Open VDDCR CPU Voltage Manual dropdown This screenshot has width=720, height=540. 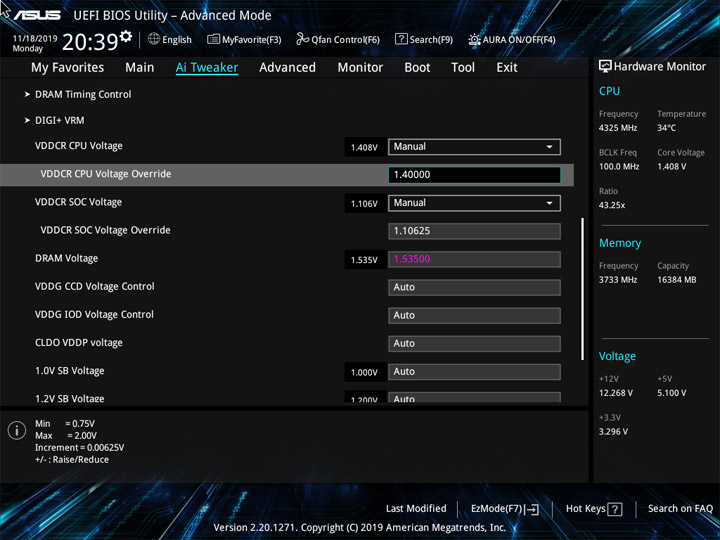pos(474,147)
